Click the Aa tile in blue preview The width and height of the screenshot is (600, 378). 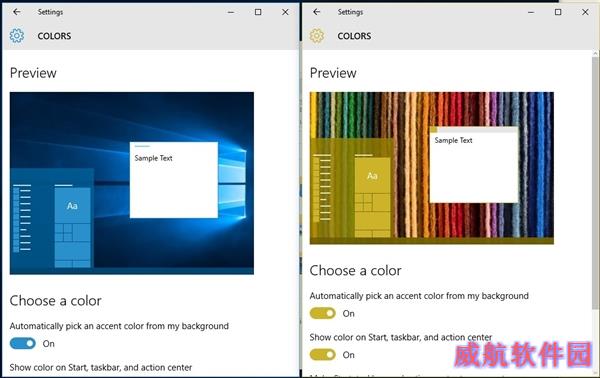(x=72, y=206)
